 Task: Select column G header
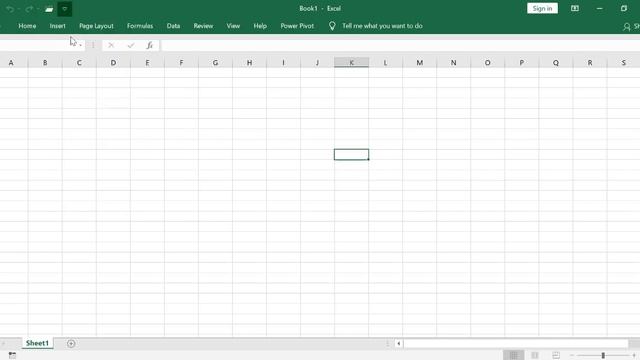click(x=215, y=62)
